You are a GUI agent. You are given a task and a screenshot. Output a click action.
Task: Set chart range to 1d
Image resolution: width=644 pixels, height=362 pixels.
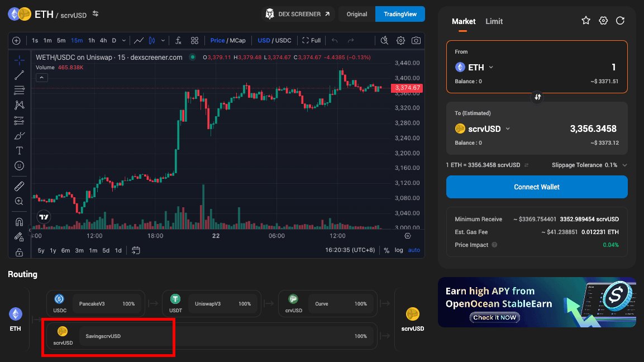point(118,250)
